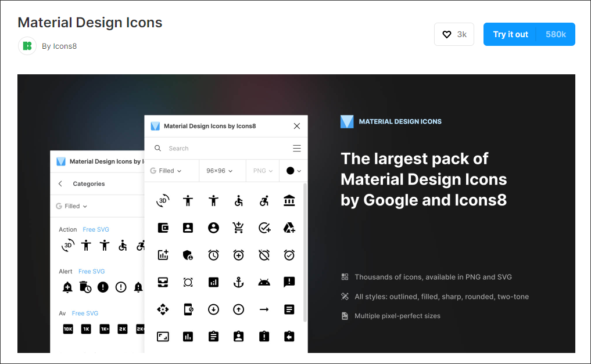The width and height of the screenshot is (591, 364).
Task: Select the analytics bar chart icon
Action: (213, 282)
